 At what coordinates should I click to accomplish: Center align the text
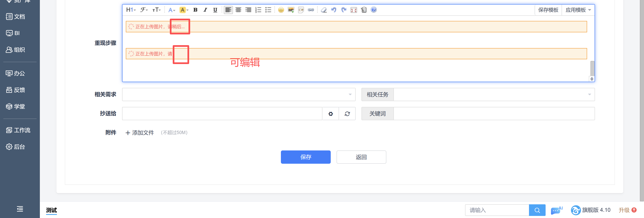pyautogui.click(x=238, y=10)
